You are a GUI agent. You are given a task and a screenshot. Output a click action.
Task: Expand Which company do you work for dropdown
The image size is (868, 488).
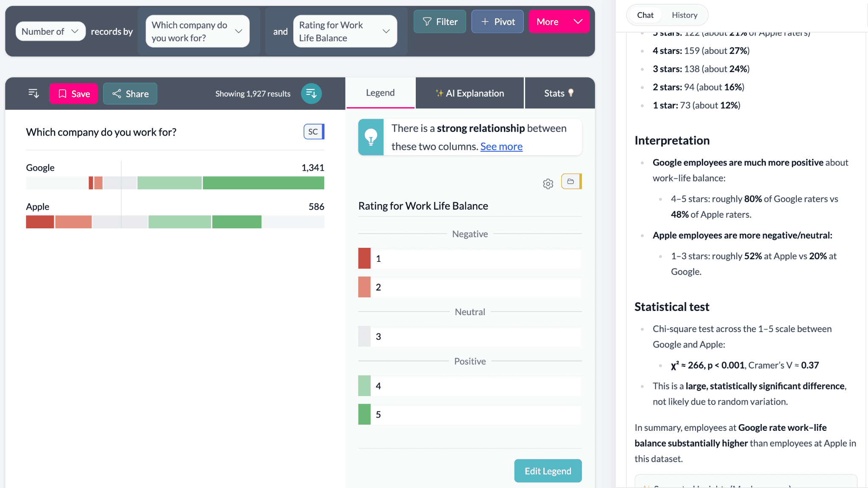pos(198,31)
